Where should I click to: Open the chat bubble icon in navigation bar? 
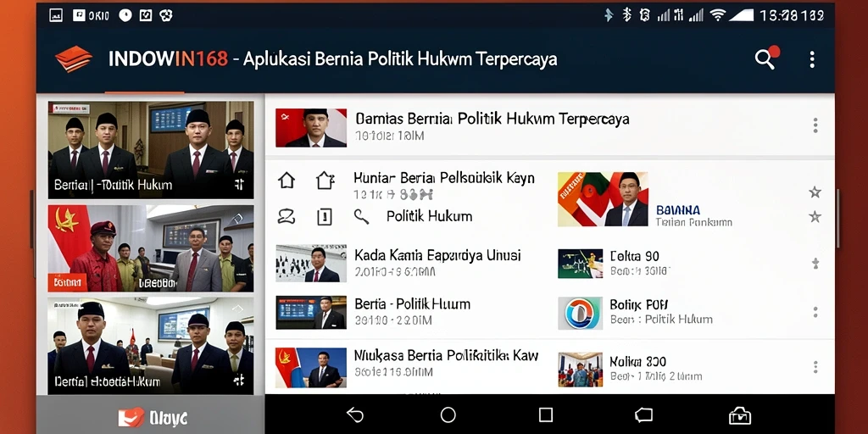643,415
